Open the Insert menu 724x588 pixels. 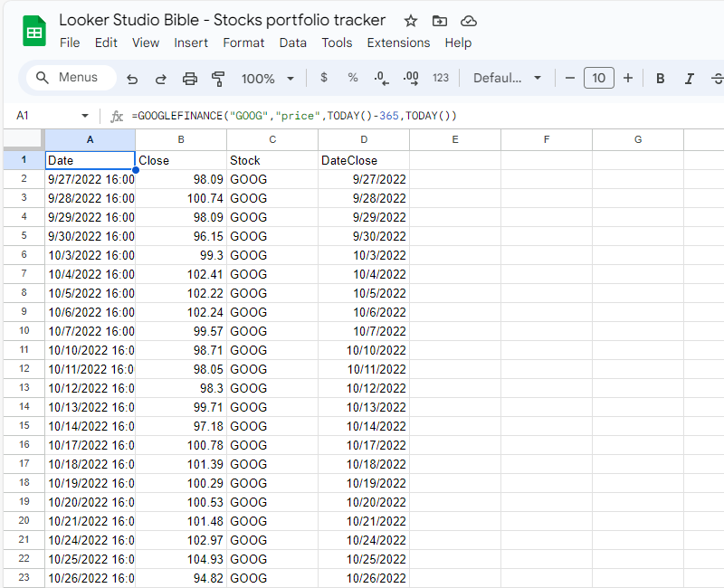click(x=191, y=43)
